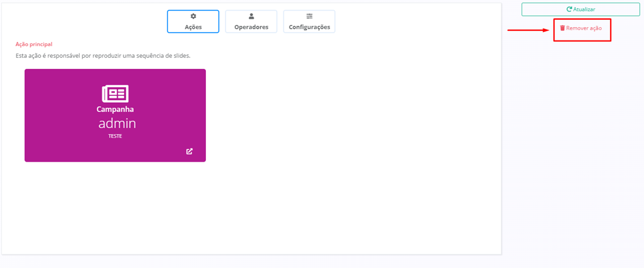Click the refresh icon in Atualizar button
The width and height of the screenshot is (644, 268).
coord(570,9)
